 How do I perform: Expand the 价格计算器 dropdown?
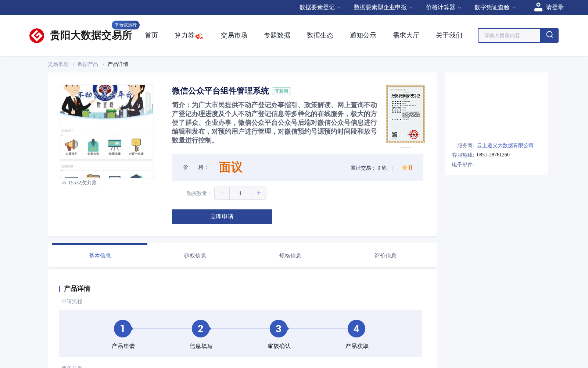pyautogui.click(x=444, y=7)
